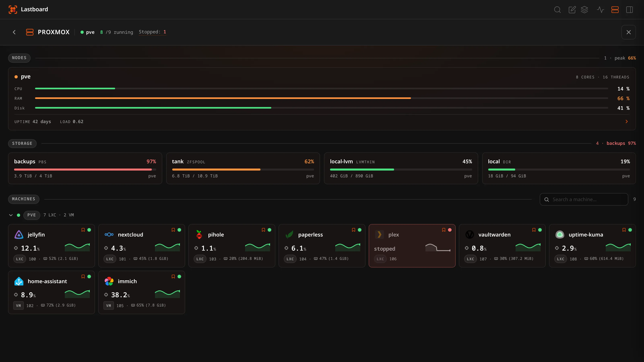Click pihole memory 20% (204.8 MiB)

243,259
